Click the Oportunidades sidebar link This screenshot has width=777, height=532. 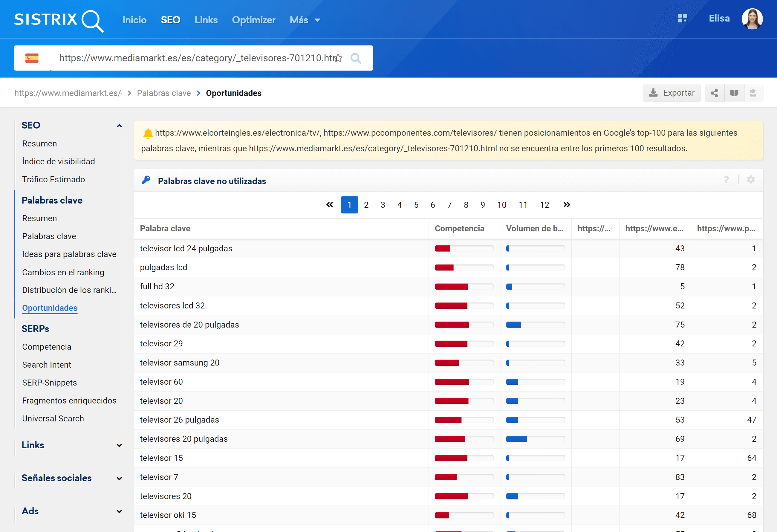(x=50, y=308)
